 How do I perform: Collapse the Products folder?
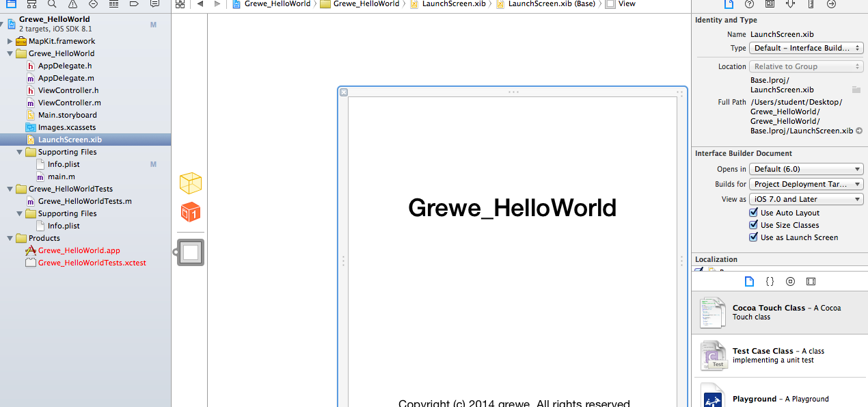[10, 238]
